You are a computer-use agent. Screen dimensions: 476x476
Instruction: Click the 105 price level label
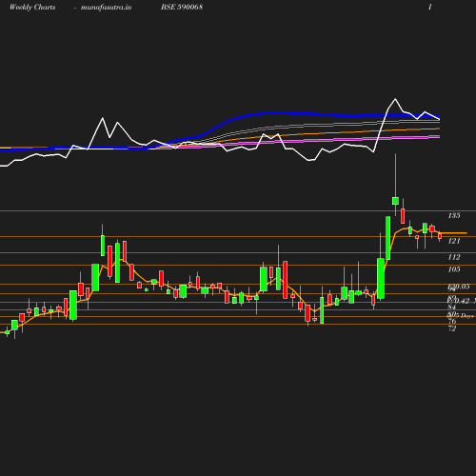point(454,269)
